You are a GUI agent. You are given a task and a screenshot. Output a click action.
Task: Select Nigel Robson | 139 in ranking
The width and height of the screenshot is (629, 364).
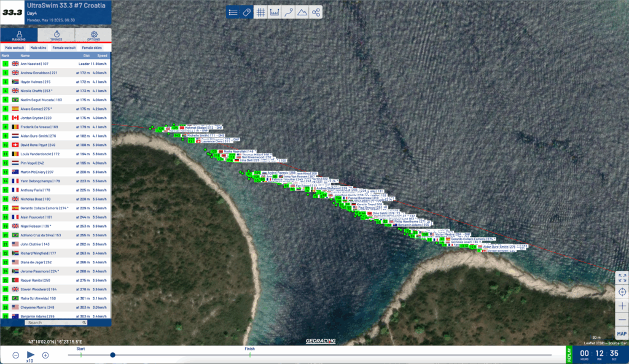tap(56, 226)
